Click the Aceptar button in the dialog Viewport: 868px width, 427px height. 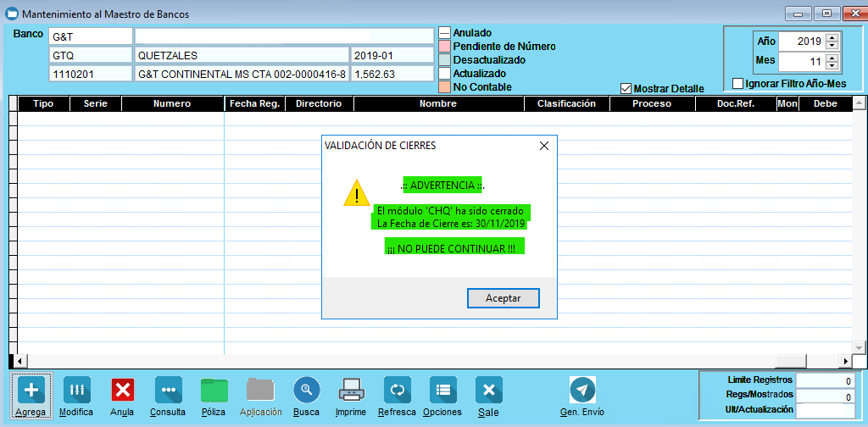pos(503,298)
